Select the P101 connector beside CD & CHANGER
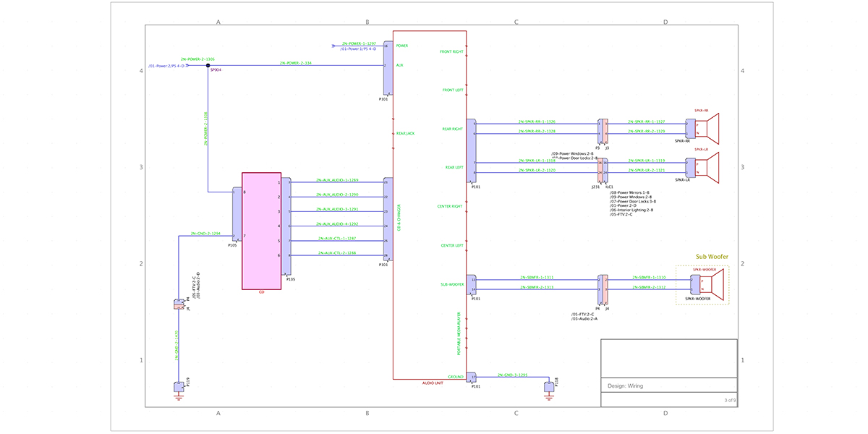 click(388, 218)
